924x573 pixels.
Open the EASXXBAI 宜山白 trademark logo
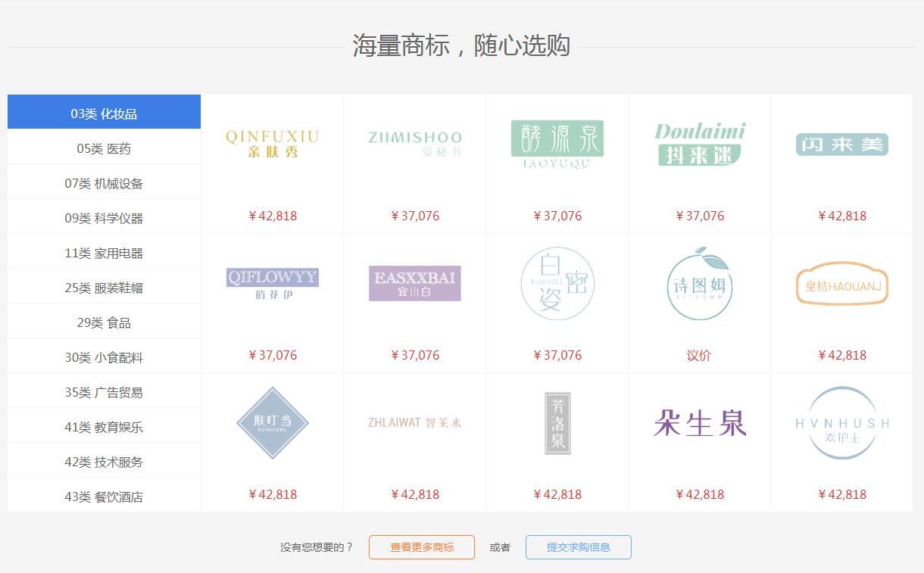(415, 283)
